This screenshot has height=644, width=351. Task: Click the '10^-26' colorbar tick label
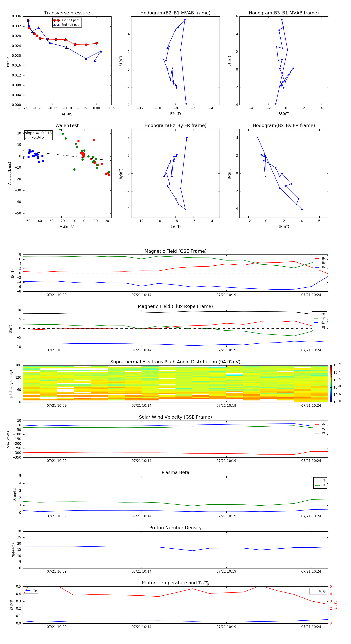click(337, 365)
